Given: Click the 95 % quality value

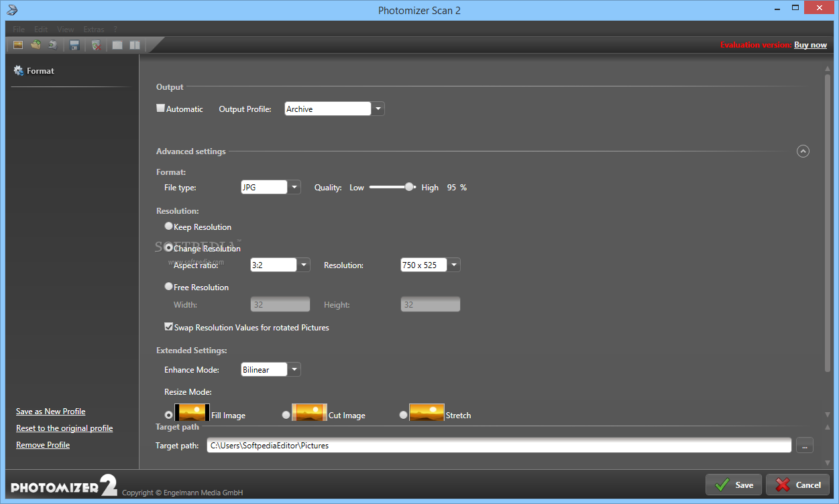Looking at the screenshot, I should tap(457, 188).
